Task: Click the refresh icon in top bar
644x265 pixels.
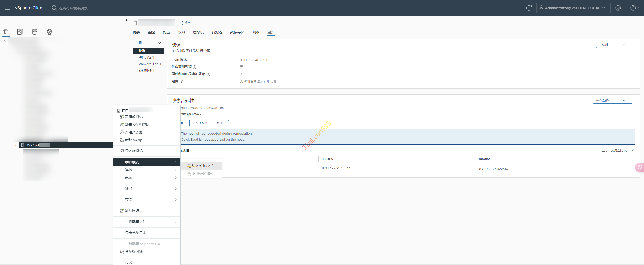Action: tap(529, 8)
